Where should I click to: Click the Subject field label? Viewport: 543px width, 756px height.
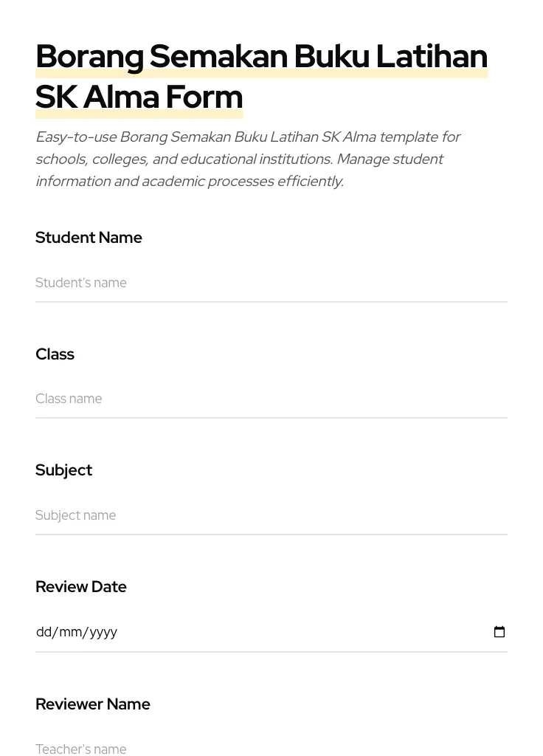(x=63, y=470)
